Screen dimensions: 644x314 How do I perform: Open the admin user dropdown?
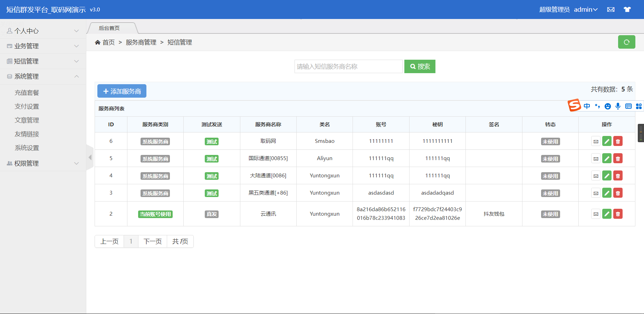click(x=585, y=10)
